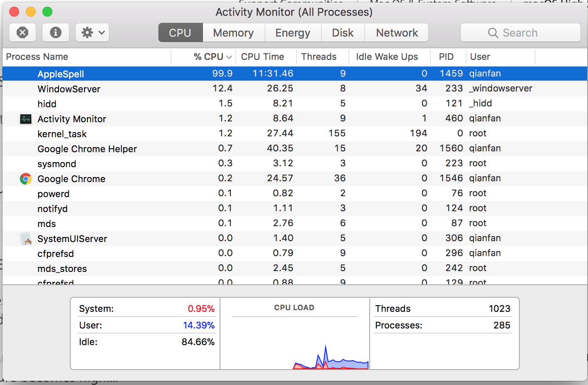Screen dimensions: 588x385
Task: Sort by the User column header
Action: pyautogui.click(x=500, y=57)
